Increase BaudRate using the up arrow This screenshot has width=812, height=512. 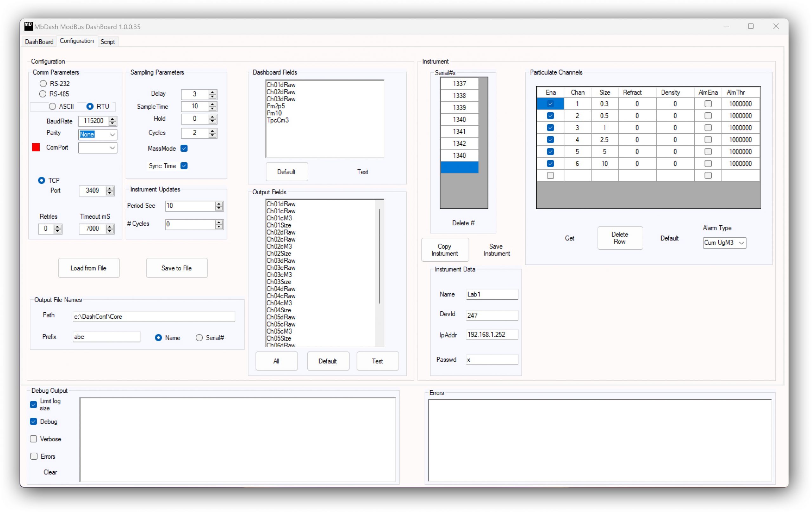click(113, 118)
